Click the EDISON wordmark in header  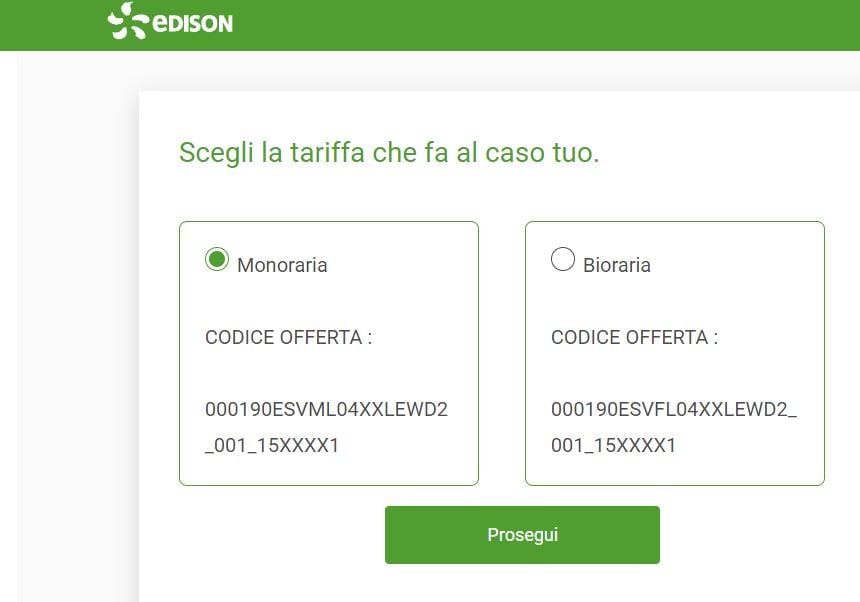[x=192, y=23]
